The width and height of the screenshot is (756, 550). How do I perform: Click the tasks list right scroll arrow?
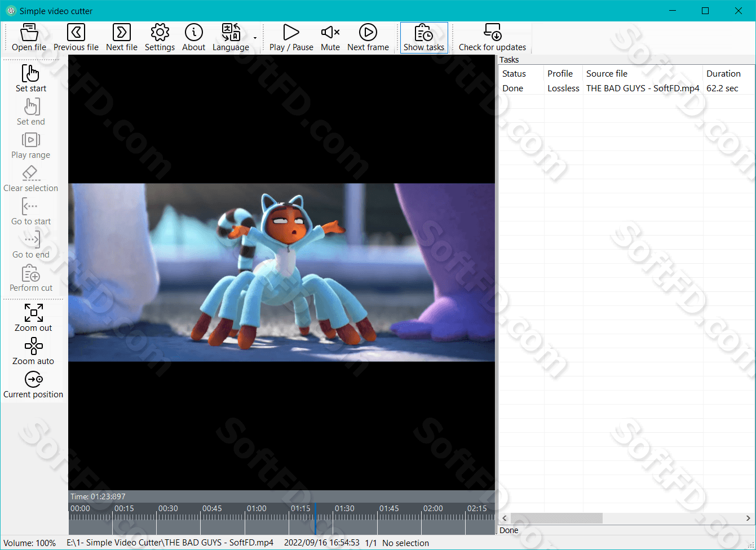[748, 518]
